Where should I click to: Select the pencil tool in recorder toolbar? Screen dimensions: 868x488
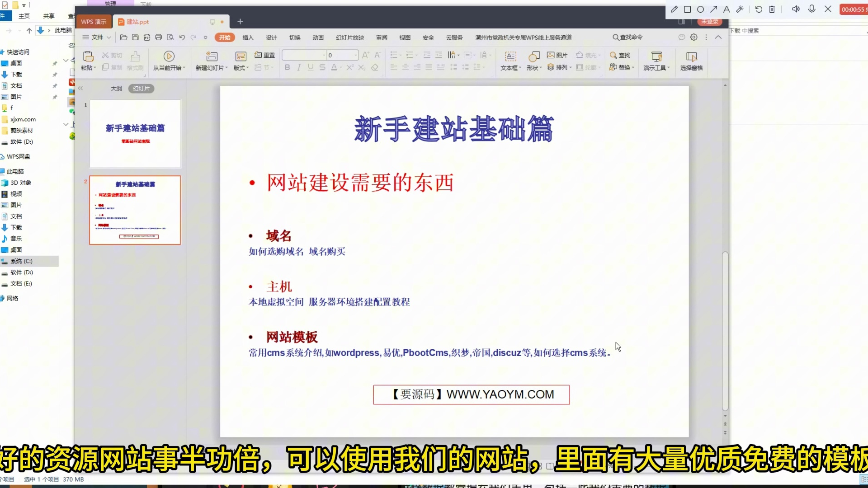[674, 9]
